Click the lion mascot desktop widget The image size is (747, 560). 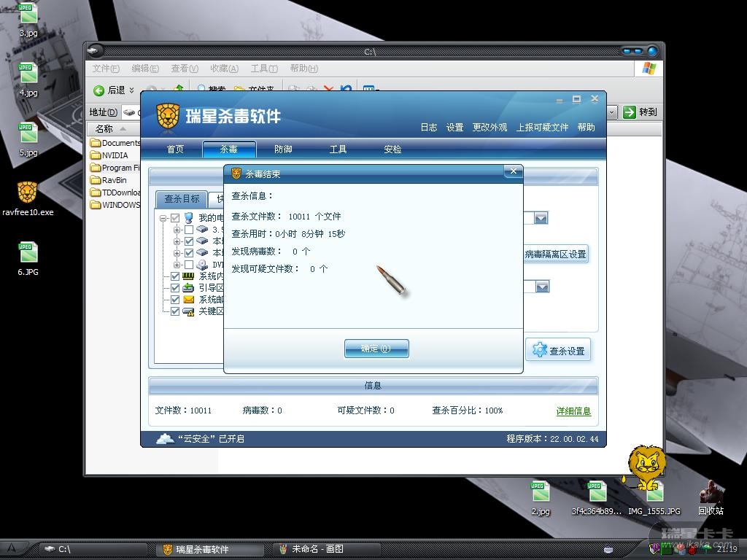point(646,467)
